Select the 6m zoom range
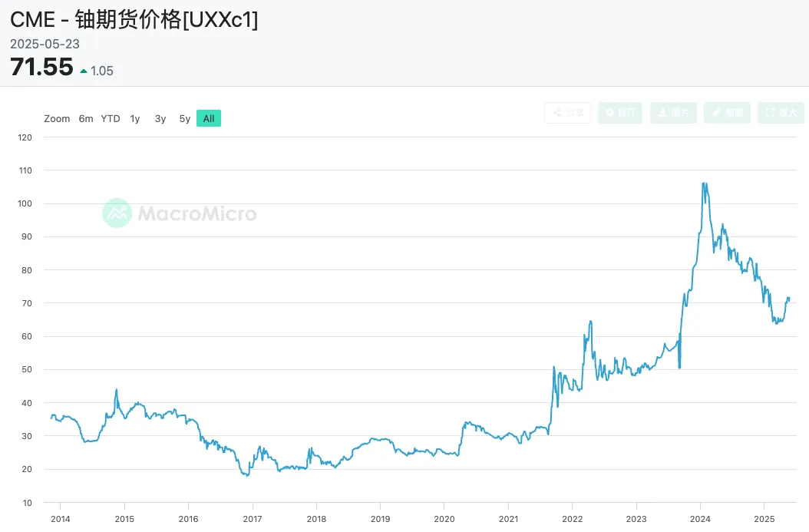The image size is (809, 532). [x=86, y=119]
